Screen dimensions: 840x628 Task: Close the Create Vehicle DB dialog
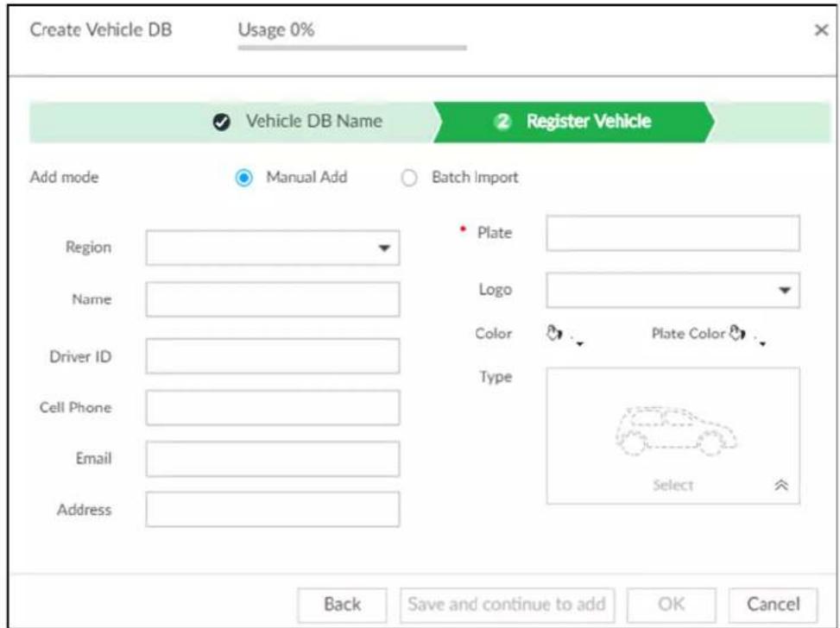coord(821,30)
